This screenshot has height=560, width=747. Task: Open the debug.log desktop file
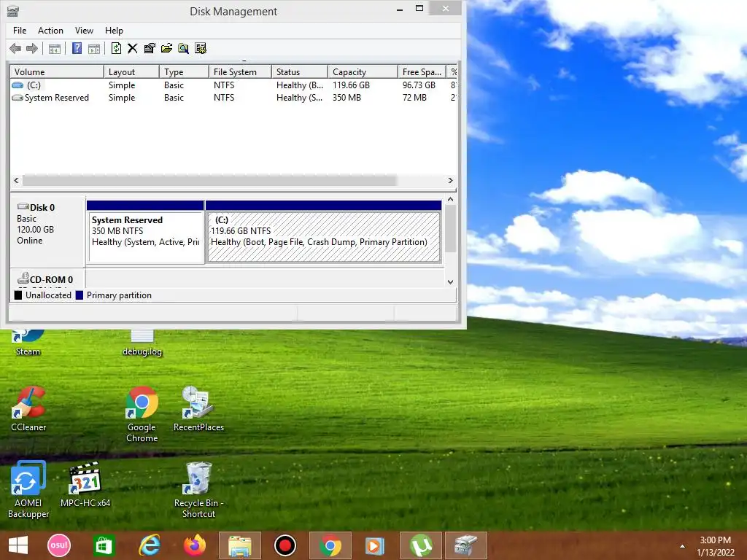coord(142,343)
